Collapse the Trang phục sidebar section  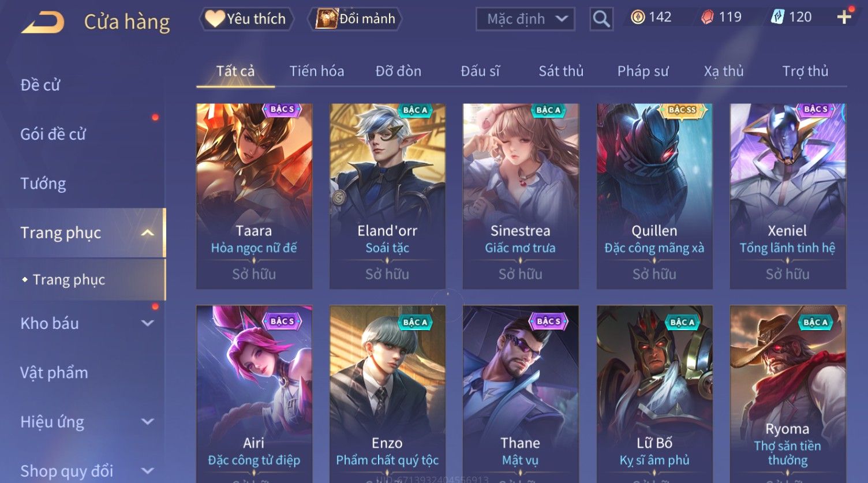148,233
